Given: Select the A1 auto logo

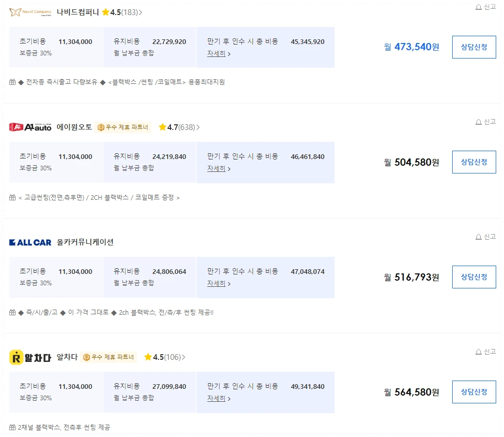Looking at the screenshot, I should click(x=30, y=126).
